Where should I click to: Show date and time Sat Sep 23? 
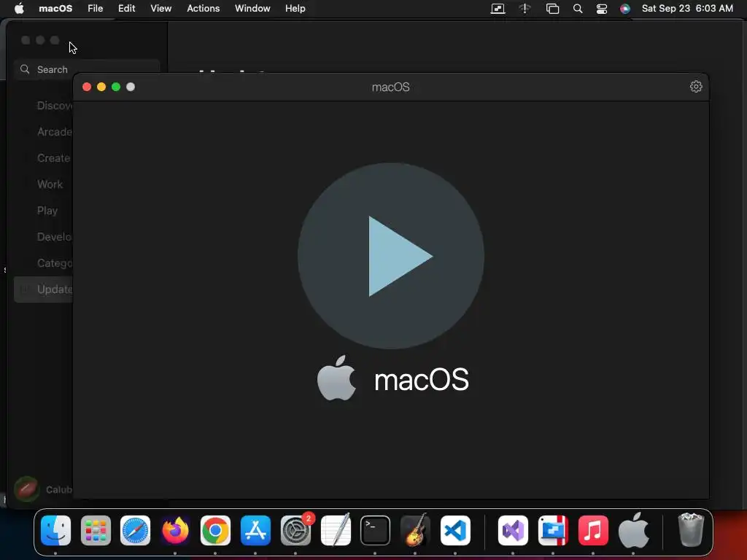click(x=687, y=9)
